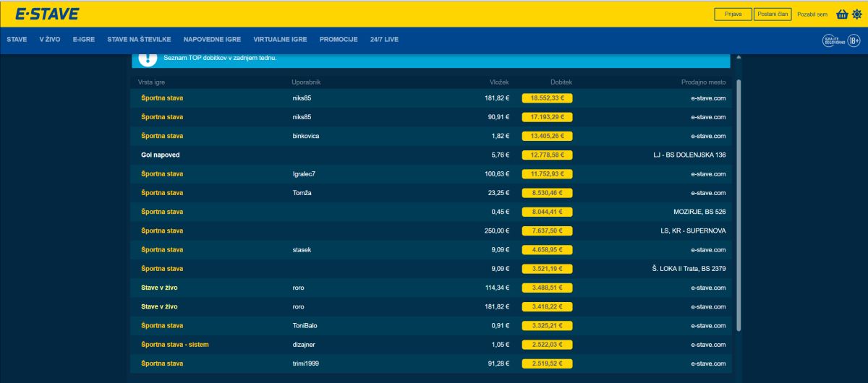868x383 pixels.
Task: Click the Postani član button
Action: (x=773, y=14)
